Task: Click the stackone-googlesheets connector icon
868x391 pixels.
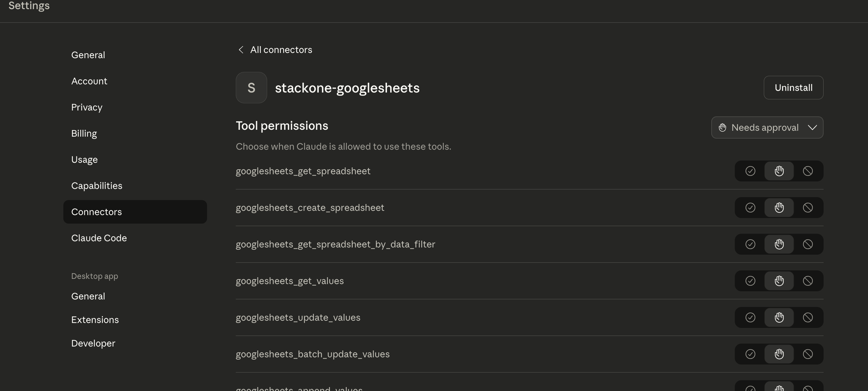Action: pos(251,87)
